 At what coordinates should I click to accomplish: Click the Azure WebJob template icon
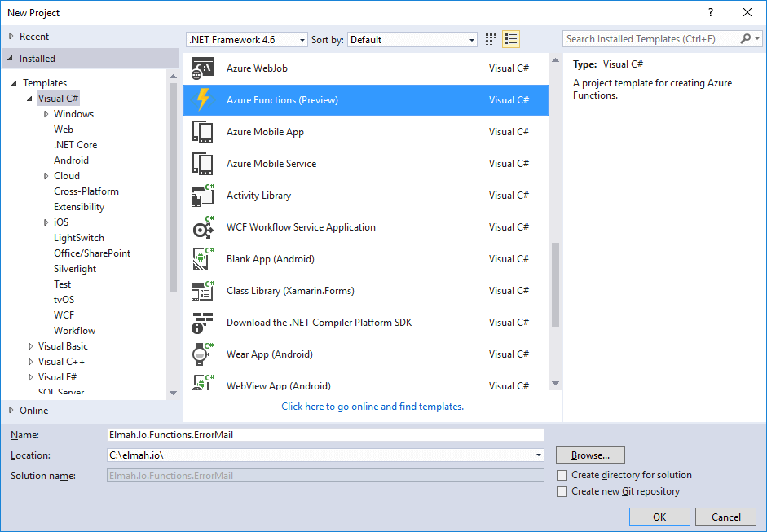click(x=202, y=68)
